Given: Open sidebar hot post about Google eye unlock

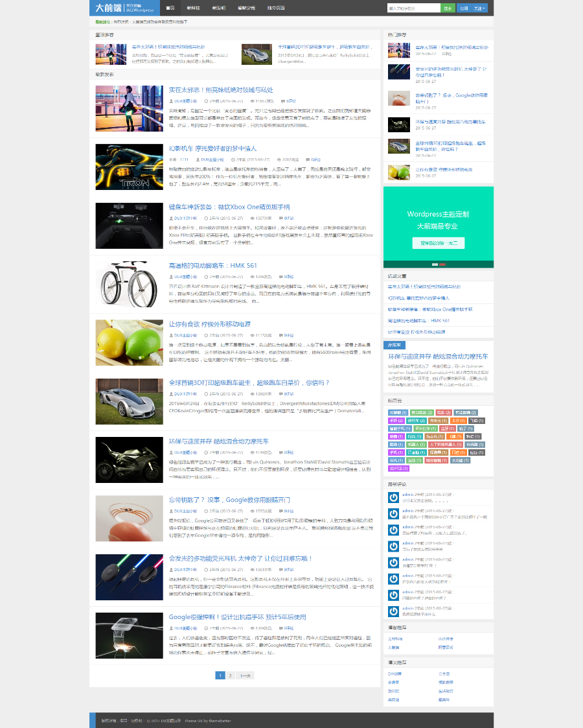Looking at the screenshot, I should click(451, 98).
